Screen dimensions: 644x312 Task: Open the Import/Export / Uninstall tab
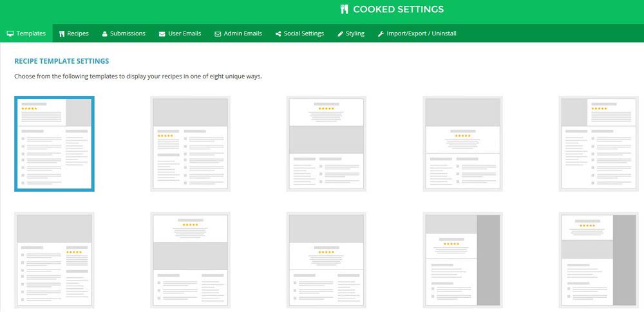tap(421, 33)
